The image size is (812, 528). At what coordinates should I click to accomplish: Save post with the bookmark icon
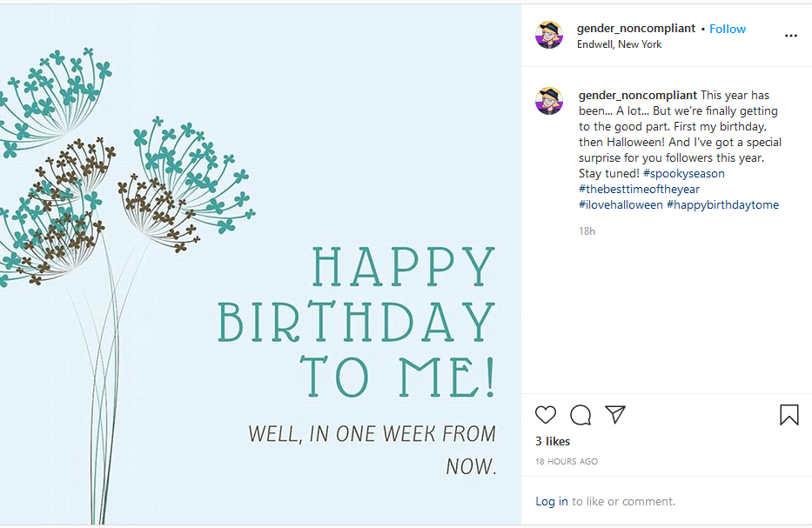click(x=789, y=415)
